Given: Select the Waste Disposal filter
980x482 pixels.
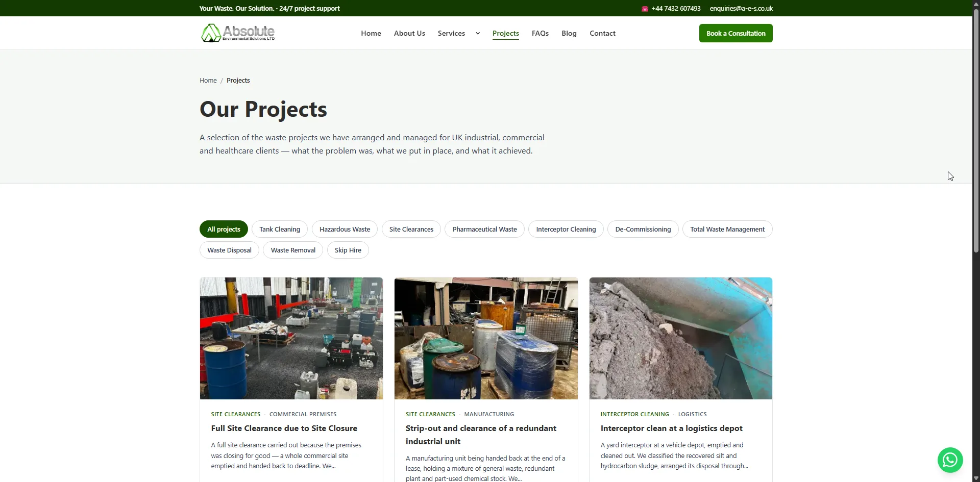Looking at the screenshot, I should coord(229,250).
